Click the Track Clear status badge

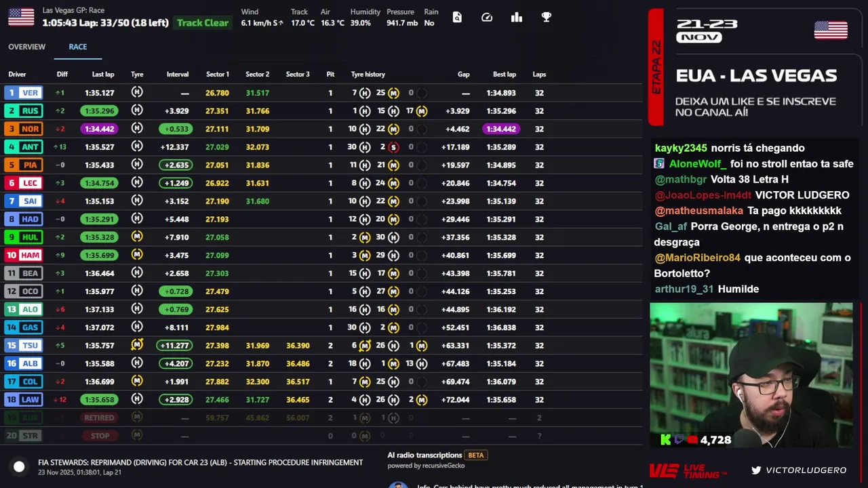click(x=203, y=22)
